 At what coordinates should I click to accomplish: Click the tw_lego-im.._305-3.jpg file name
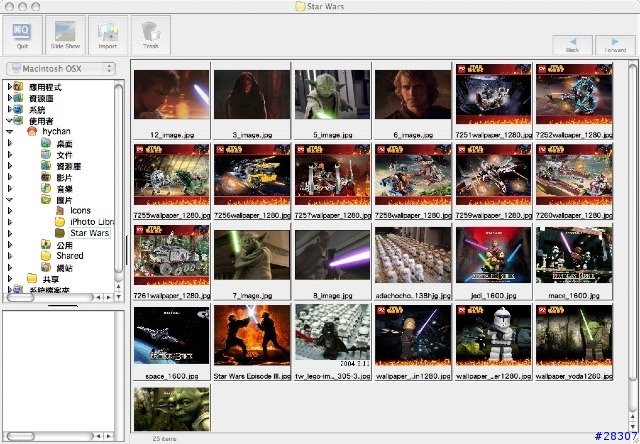[332, 376]
